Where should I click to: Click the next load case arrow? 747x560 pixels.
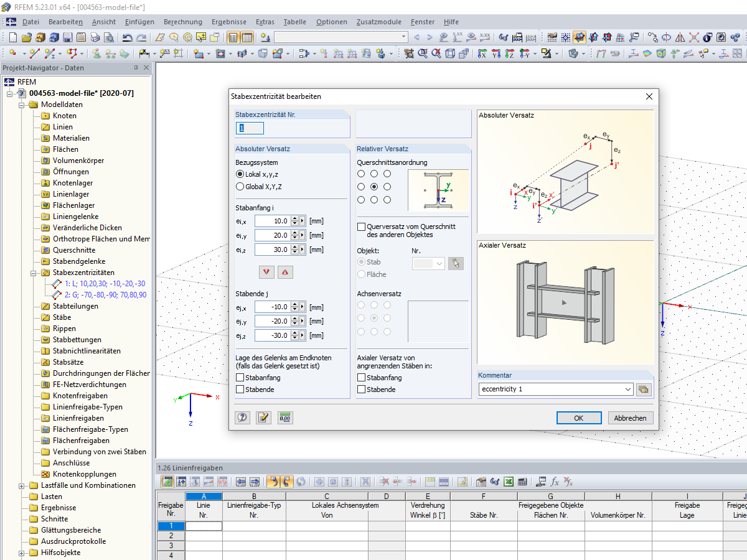(430, 37)
